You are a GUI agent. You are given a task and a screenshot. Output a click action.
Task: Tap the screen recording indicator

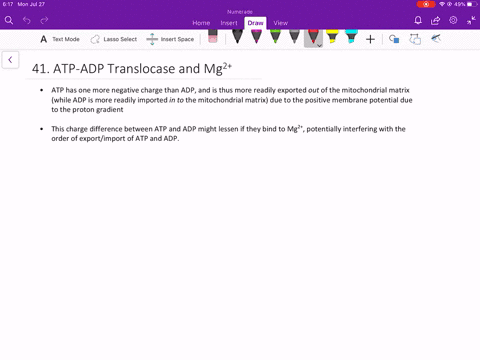426,4
